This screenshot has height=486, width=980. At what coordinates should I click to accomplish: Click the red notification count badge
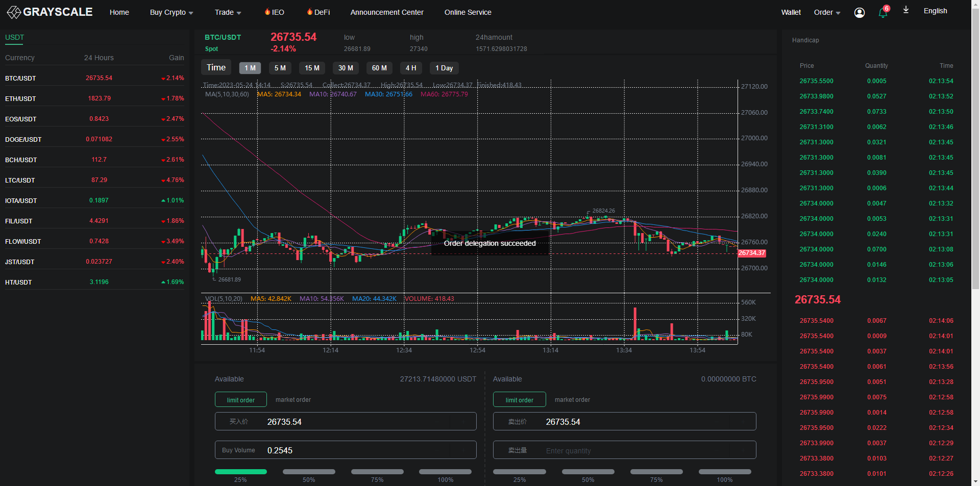(887, 8)
